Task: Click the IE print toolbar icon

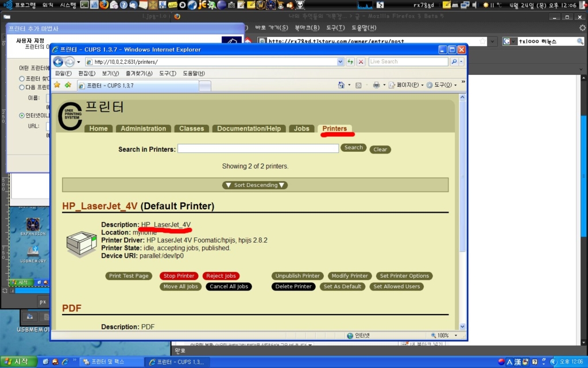Action: point(376,85)
